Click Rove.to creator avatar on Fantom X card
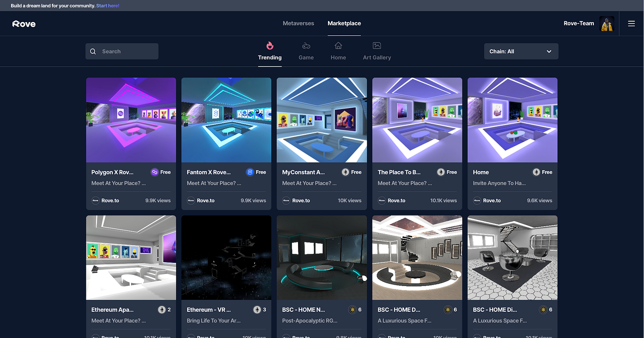The height and width of the screenshot is (338, 644). tap(190, 201)
